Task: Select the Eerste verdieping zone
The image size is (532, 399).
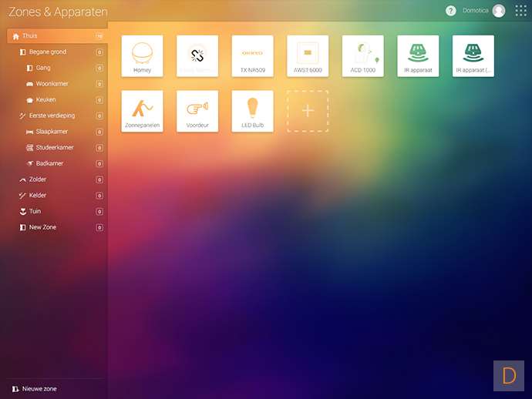Action: point(57,116)
